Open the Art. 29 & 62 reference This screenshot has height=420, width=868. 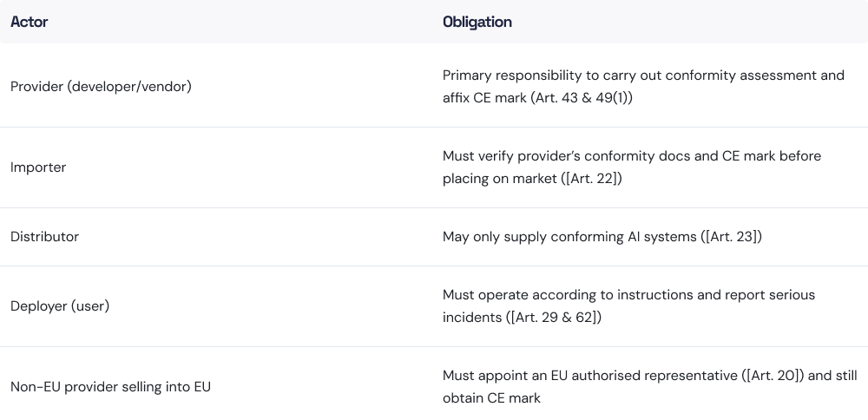tap(555, 318)
